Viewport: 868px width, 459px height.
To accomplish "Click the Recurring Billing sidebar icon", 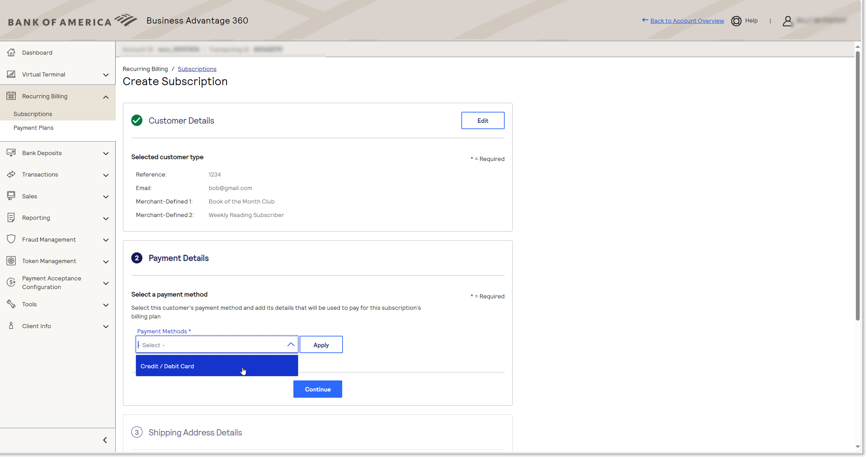I will coord(11,95).
